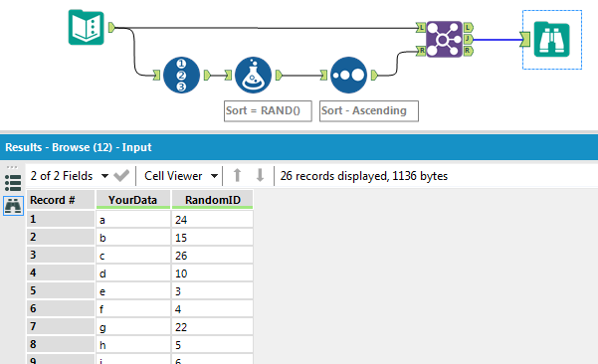Select record row number 8

pyautogui.click(x=61, y=345)
